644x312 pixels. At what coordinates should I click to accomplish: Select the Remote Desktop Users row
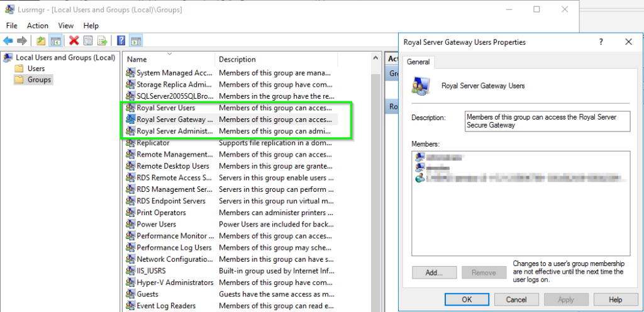(231, 166)
